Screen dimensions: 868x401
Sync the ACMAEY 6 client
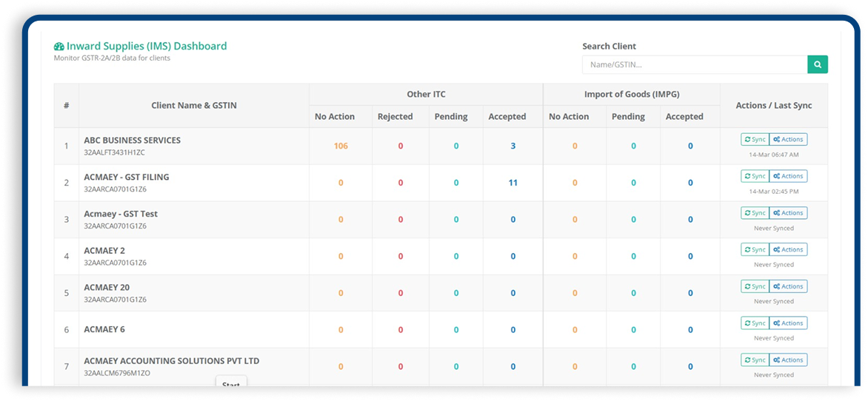coord(755,323)
